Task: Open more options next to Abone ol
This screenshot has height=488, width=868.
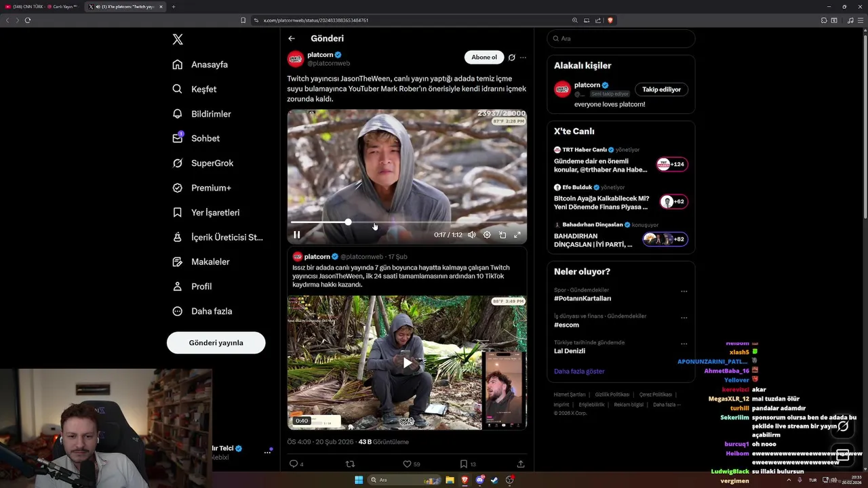Action: (x=523, y=58)
